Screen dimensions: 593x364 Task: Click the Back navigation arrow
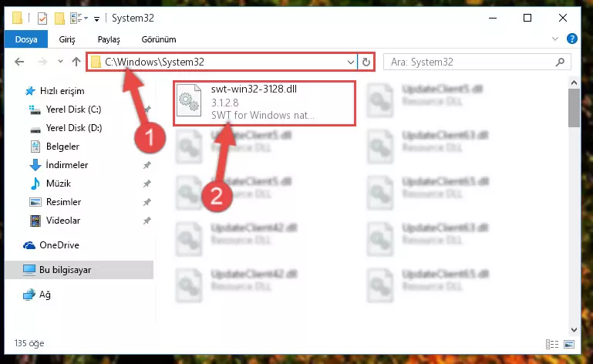click(19, 62)
